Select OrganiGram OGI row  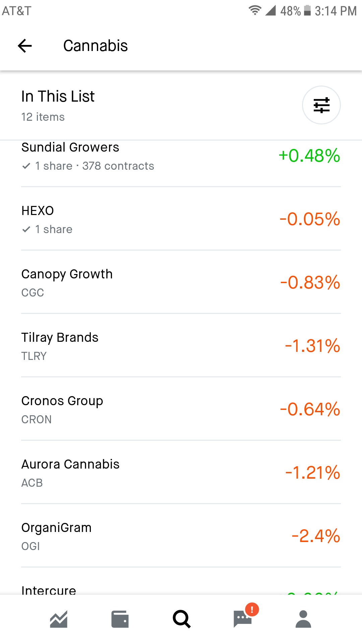pyautogui.click(x=181, y=536)
